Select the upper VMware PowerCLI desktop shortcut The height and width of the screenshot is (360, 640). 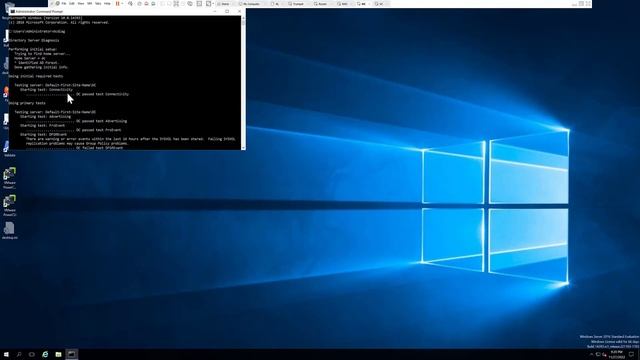(x=9, y=178)
